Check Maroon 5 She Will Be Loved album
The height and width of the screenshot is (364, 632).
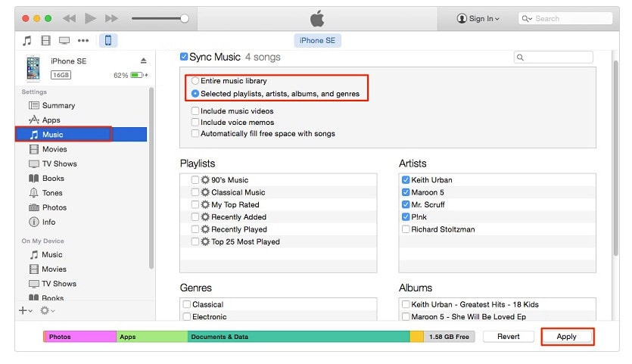coord(406,317)
